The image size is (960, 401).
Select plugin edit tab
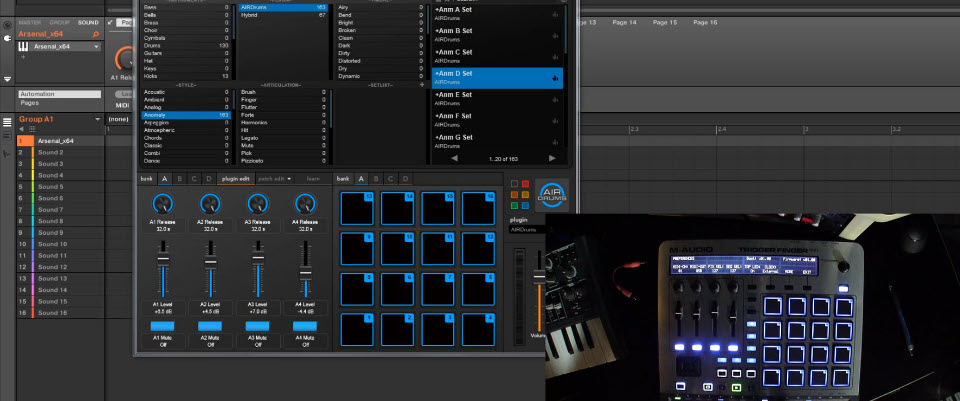(236, 179)
